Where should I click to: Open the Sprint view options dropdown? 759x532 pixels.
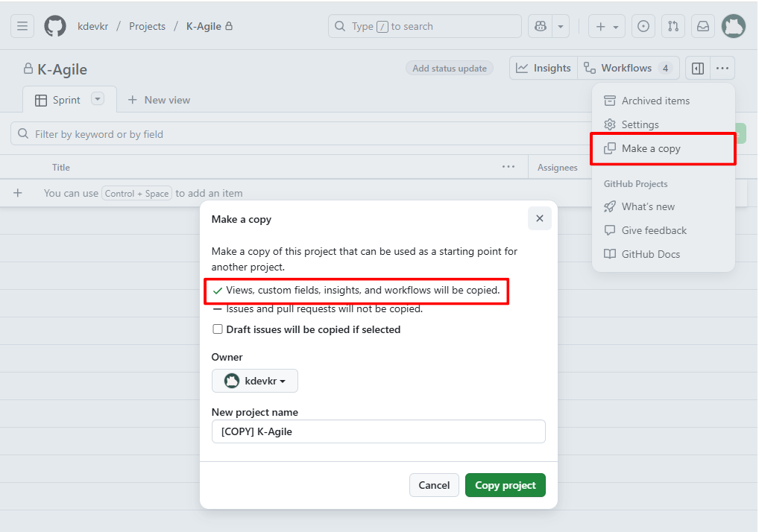tap(98, 99)
